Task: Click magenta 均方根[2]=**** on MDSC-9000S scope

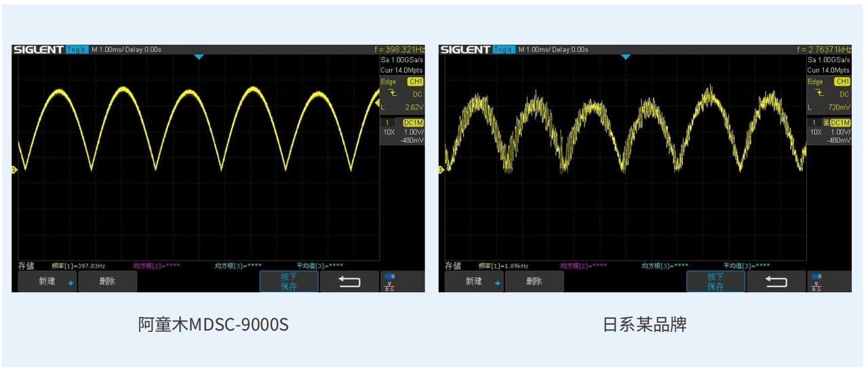Action: pos(156,266)
